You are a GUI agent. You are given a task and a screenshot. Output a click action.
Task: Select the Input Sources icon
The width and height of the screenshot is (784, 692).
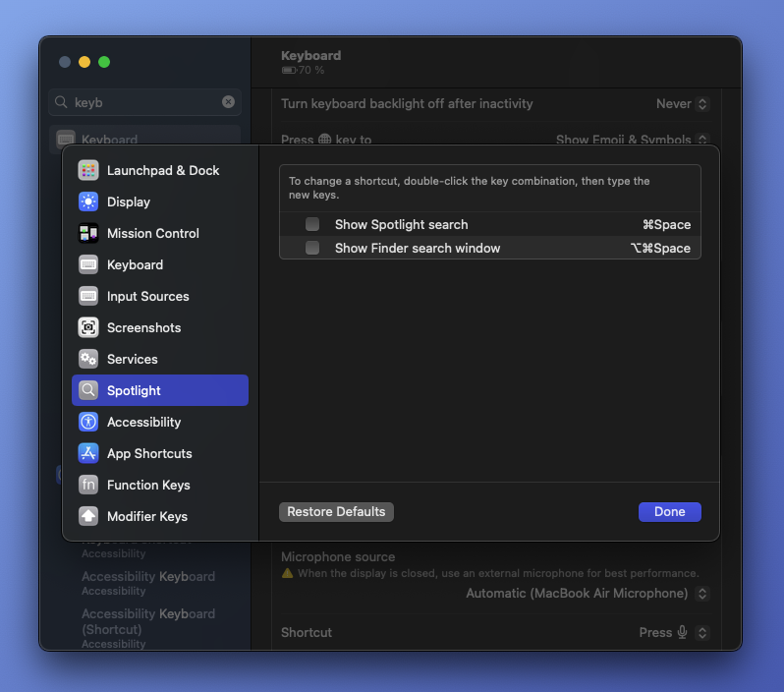(88, 296)
